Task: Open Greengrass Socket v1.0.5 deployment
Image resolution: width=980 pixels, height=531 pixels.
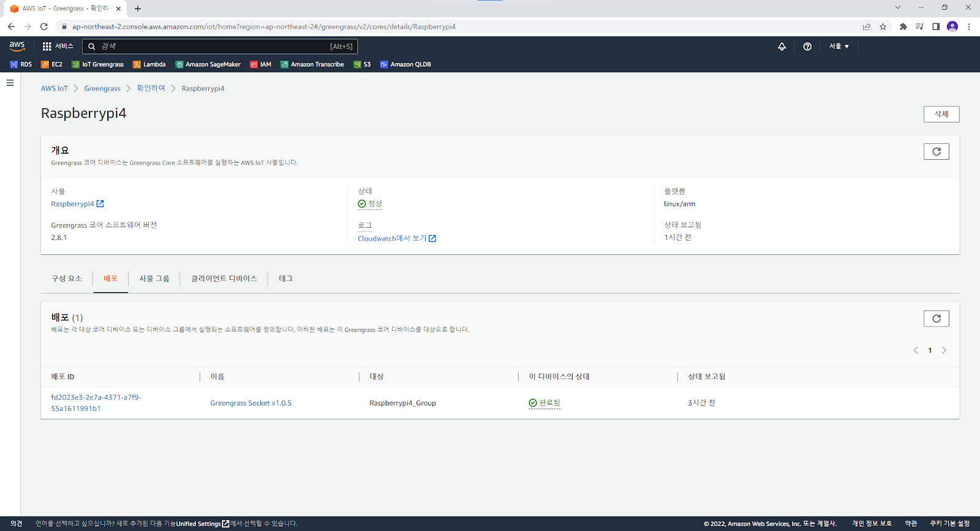Action: point(251,403)
